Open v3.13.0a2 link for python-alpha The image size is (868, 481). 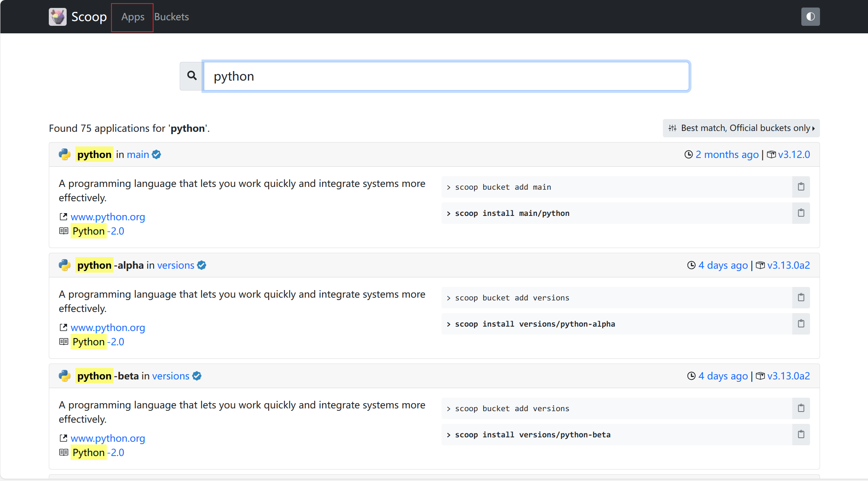789,265
